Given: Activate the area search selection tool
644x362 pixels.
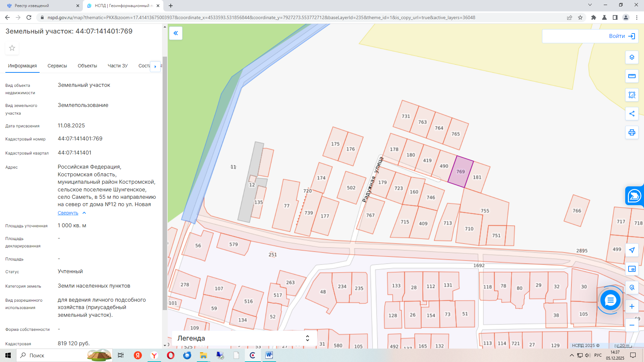Looking at the screenshot, I should point(632,95).
